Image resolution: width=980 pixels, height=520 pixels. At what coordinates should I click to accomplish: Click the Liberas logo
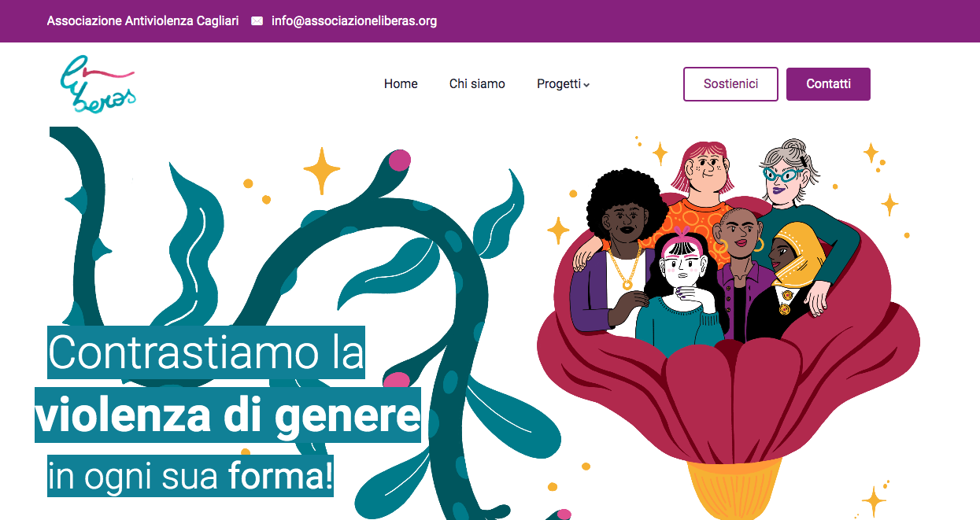pyautogui.click(x=98, y=84)
